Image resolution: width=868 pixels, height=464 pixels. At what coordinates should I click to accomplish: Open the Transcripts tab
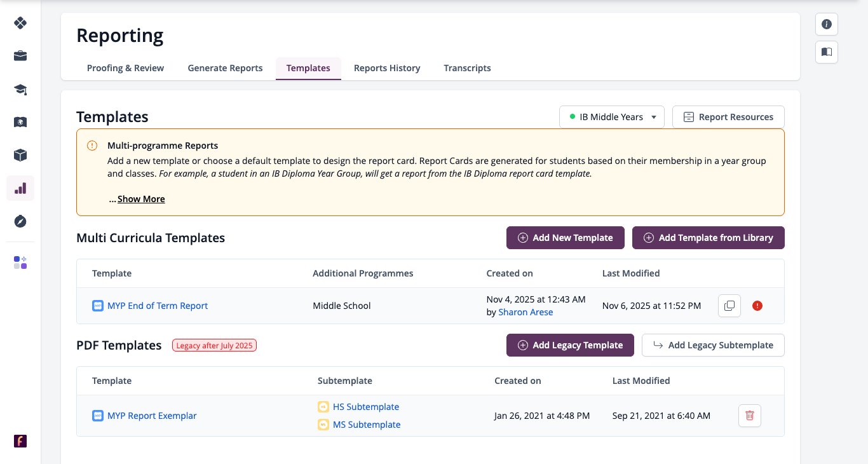coord(467,68)
